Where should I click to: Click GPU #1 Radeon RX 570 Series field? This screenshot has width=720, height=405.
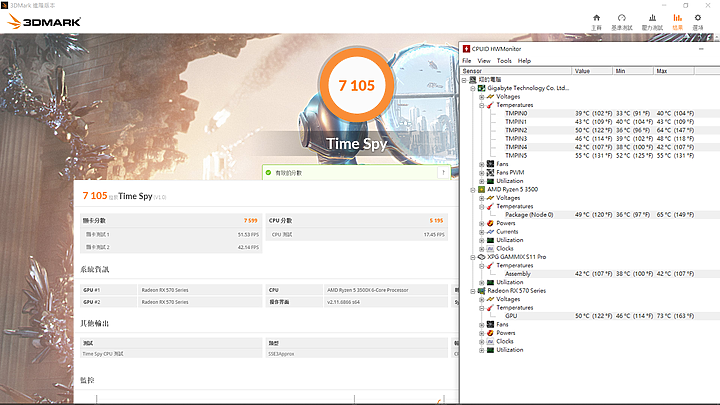click(x=200, y=290)
